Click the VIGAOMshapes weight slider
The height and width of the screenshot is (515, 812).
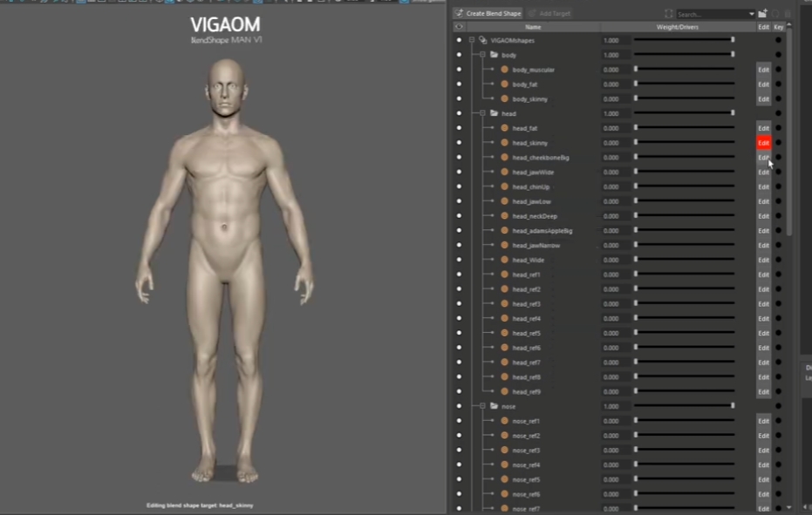pos(684,40)
